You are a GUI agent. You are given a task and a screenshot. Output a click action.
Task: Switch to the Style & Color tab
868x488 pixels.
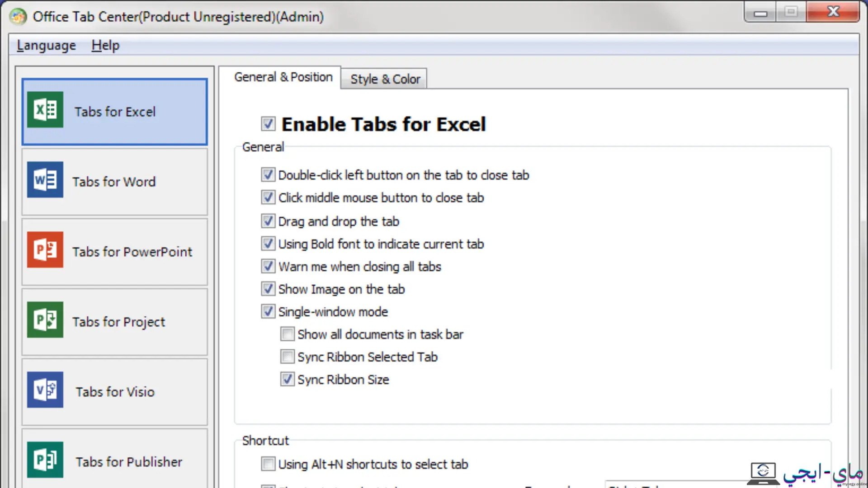point(385,79)
